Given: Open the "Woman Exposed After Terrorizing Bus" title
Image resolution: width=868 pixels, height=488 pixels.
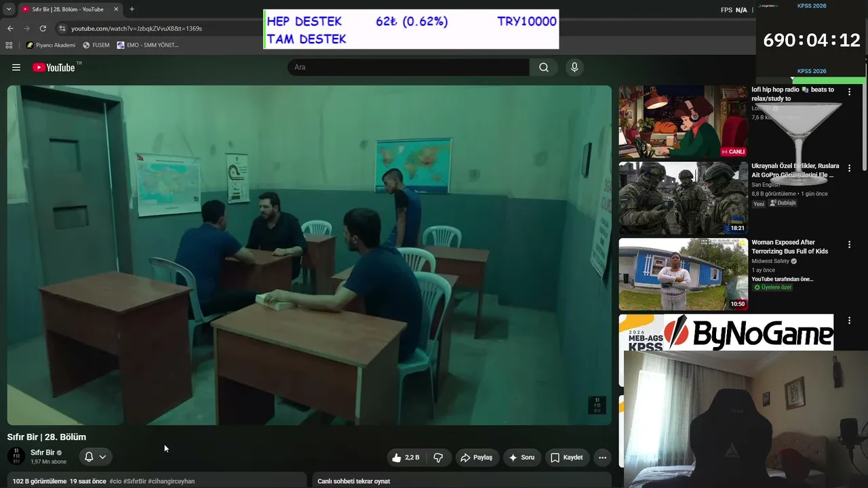Looking at the screenshot, I should pos(790,247).
